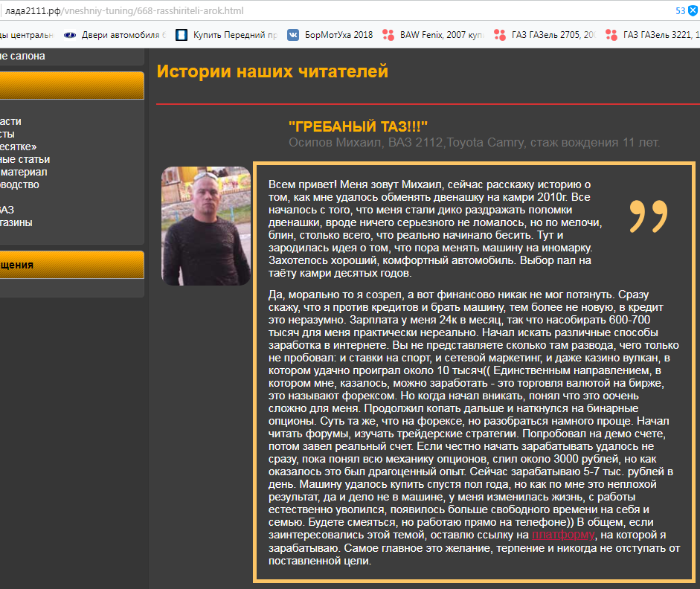700x589 pixels.
Task: Open sidebar link ending with "газины"
Action: point(16,222)
